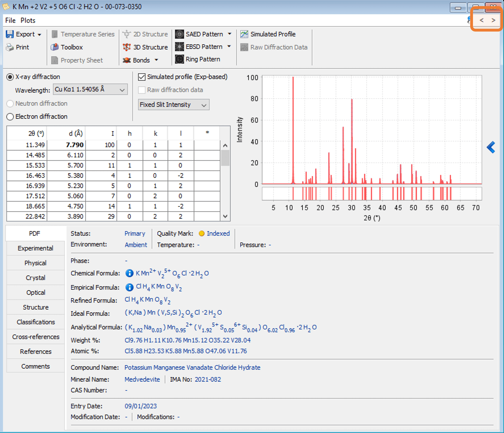
Task: Switch to the Comments tab
Action: pos(36,366)
